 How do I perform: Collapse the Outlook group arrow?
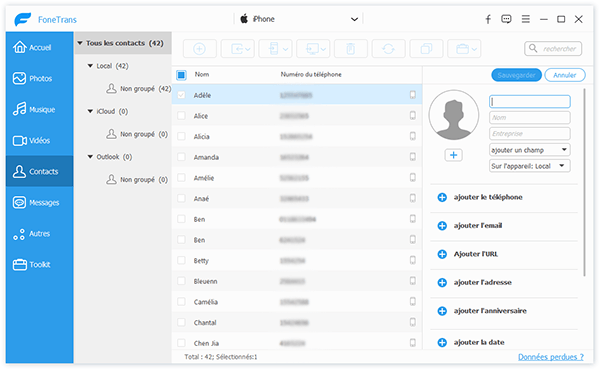pos(90,156)
